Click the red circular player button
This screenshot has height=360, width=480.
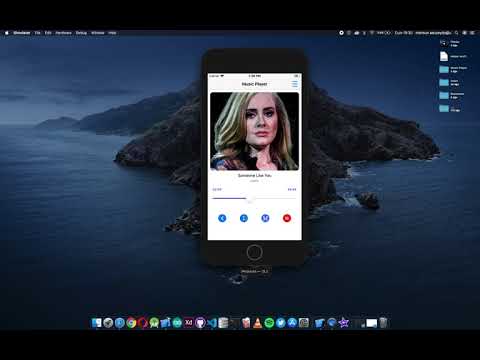point(287,218)
